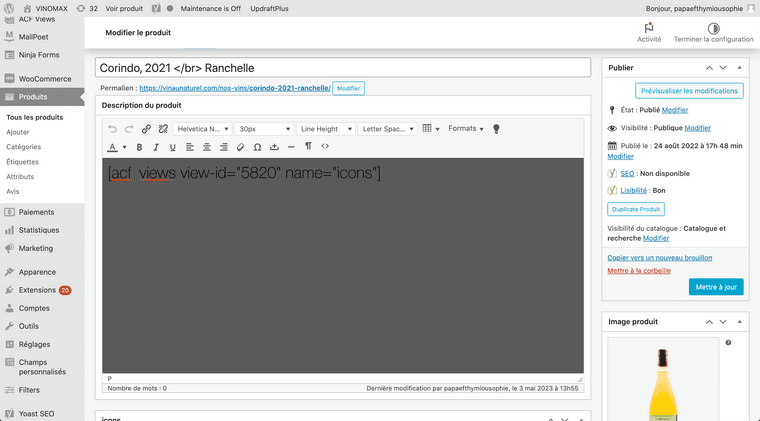Click the product title input field
760x421 pixels.
click(342, 68)
